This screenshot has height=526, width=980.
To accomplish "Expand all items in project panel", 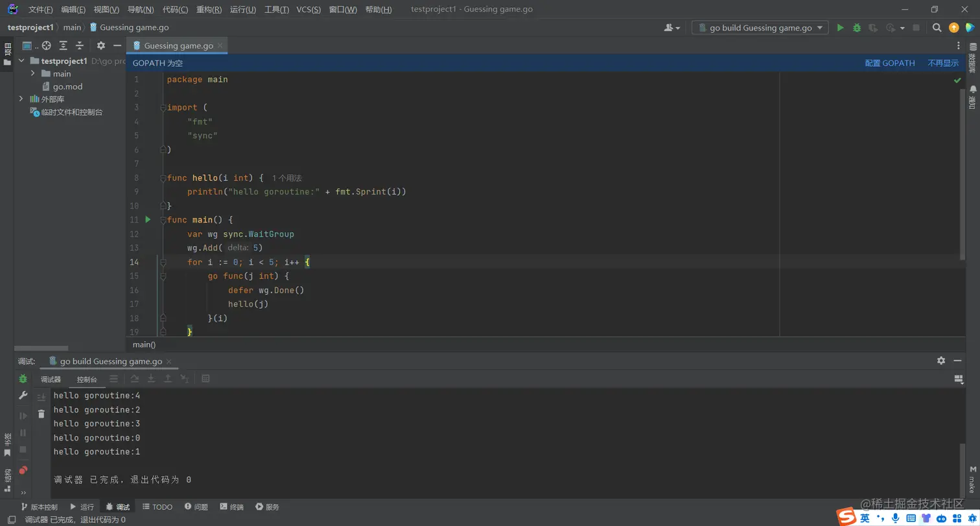I will tap(64, 45).
